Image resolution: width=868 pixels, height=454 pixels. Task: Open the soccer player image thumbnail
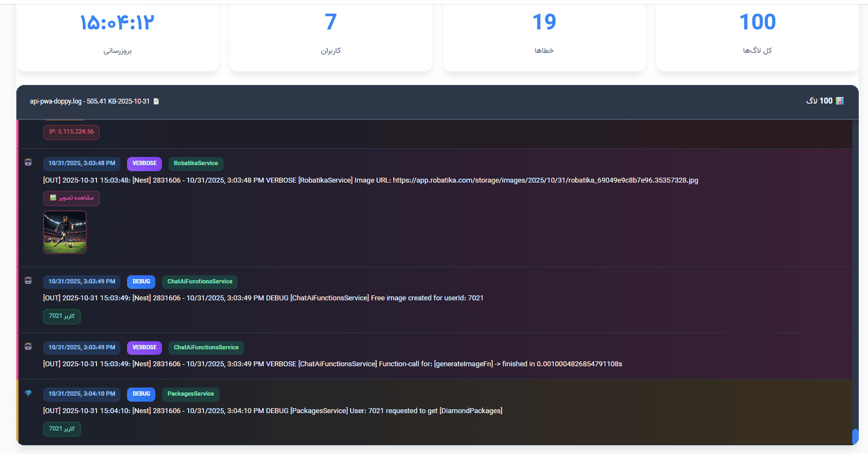[65, 232]
